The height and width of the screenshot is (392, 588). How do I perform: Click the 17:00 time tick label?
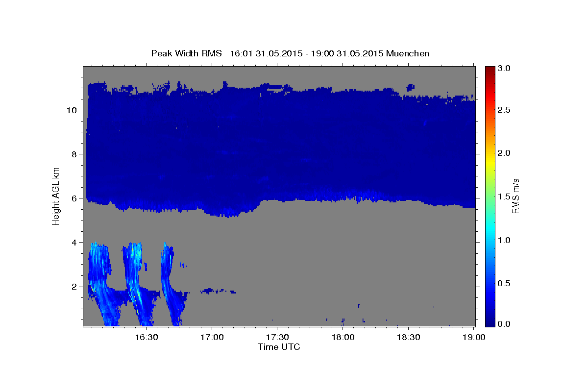point(212,337)
